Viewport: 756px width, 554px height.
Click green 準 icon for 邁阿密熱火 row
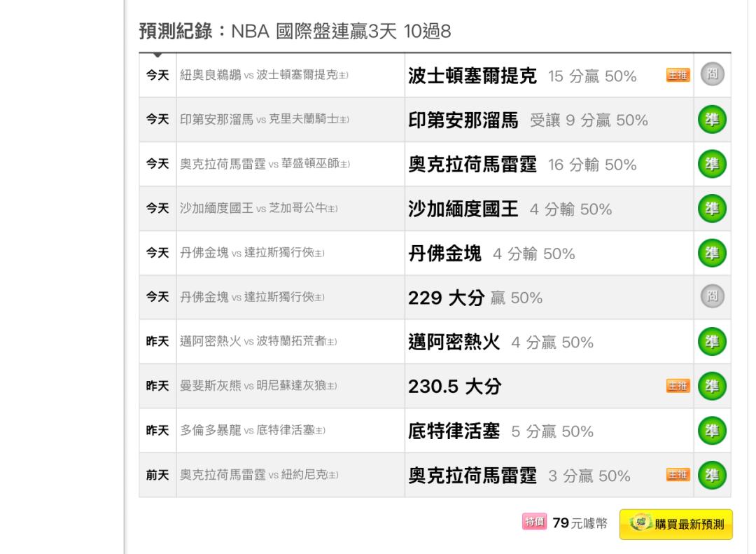(712, 341)
